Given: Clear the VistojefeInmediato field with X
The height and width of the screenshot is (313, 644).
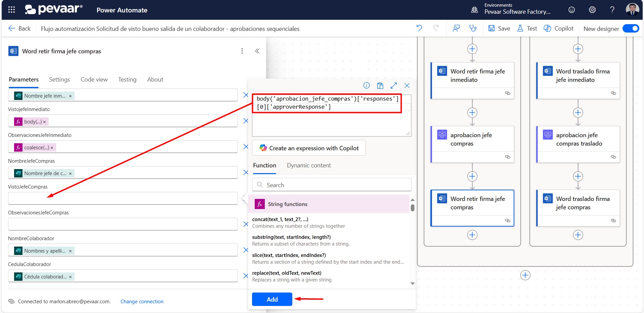Looking at the screenshot, I should [246, 121].
